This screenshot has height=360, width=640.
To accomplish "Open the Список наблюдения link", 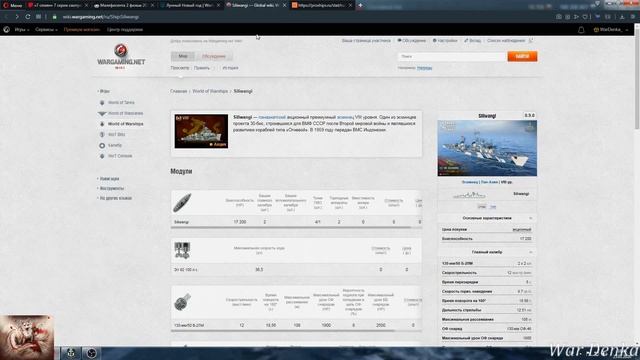I will tap(506, 40).
